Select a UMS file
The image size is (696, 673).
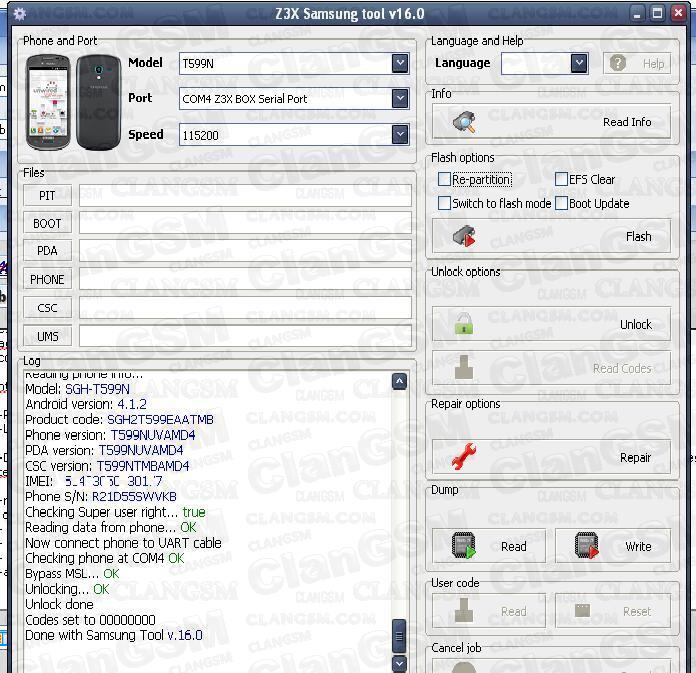(x=47, y=336)
